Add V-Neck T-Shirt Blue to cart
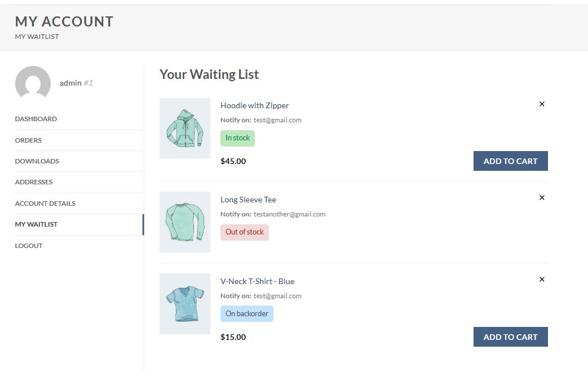The image size is (588, 385). [x=510, y=337]
